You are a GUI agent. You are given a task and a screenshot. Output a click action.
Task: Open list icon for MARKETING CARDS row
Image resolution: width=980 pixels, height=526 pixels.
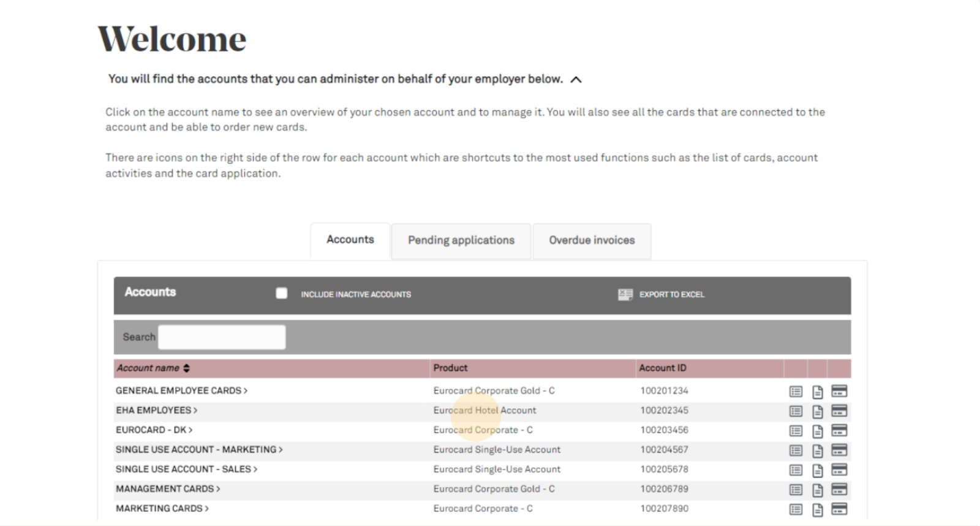[796, 509]
